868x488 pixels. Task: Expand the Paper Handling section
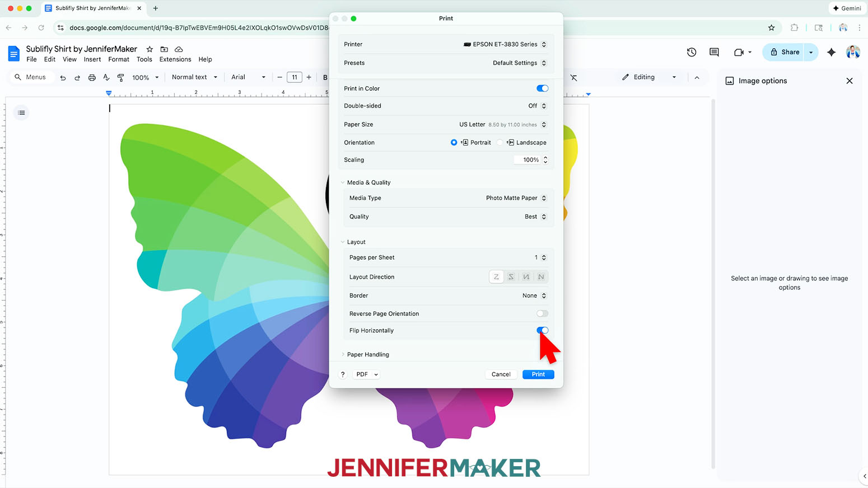click(x=343, y=354)
